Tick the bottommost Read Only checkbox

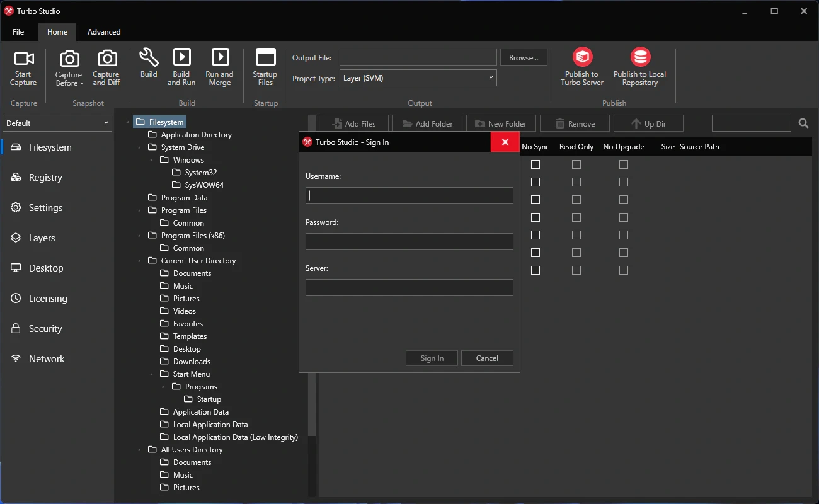click(x=576, y=270)
